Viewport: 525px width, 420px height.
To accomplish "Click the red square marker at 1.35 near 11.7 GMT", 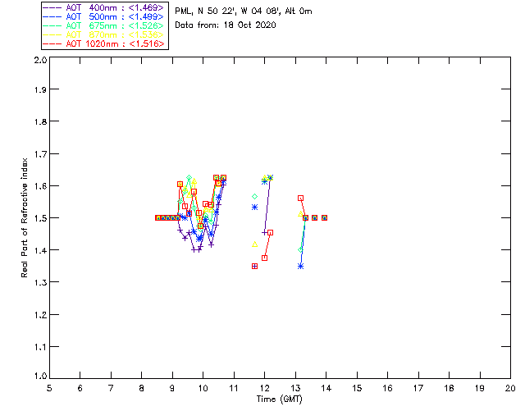I will click(x=255, y=267).
